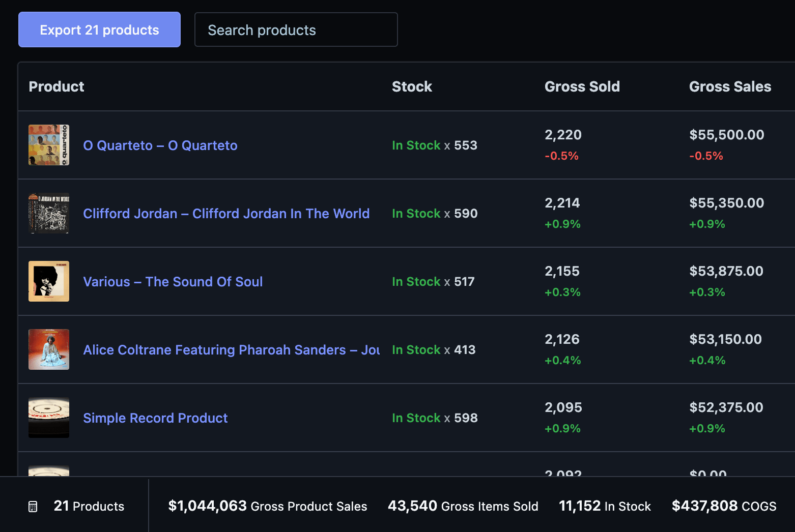Click the $1,044,063 Gross Product Sales total
795x532 pixels.
point(267,506)
